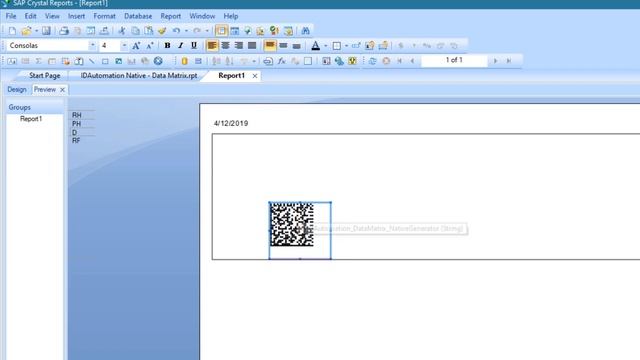The height and width of the screenshot is (360, 640).
Task: Click the Insert Line icon
Action: [x=92, y=61]
